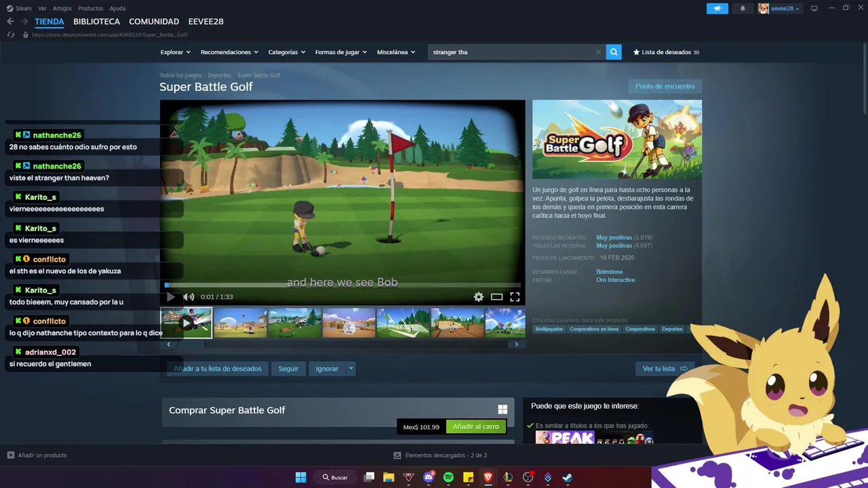
Task: Open Task View on the taskbar
Action: tap(369, 477)
